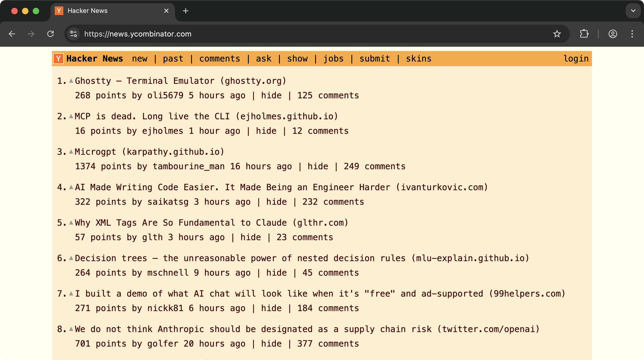644x360 pixels.
Task: Open Chrome's three-dot menu
Action: [632, 34]
